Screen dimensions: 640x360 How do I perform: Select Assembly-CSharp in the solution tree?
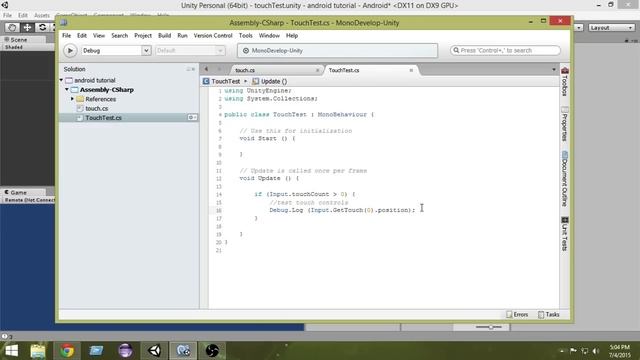click(x=107, y=90)
